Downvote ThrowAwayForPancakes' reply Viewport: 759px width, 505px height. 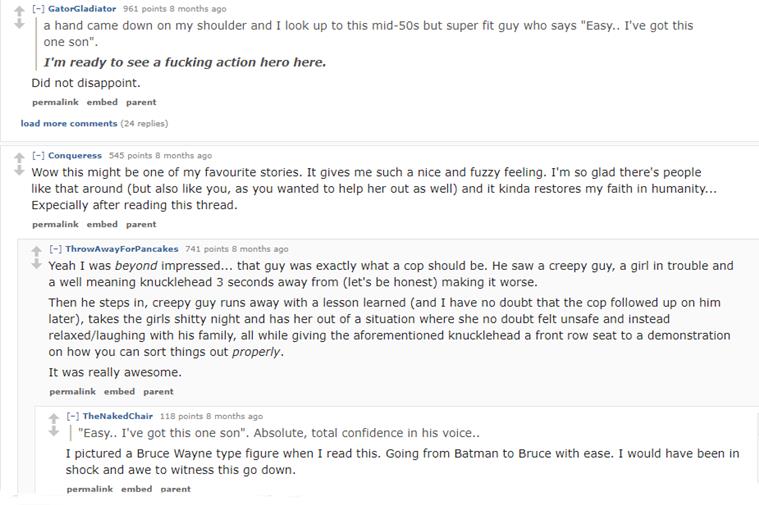pos(37,264)
